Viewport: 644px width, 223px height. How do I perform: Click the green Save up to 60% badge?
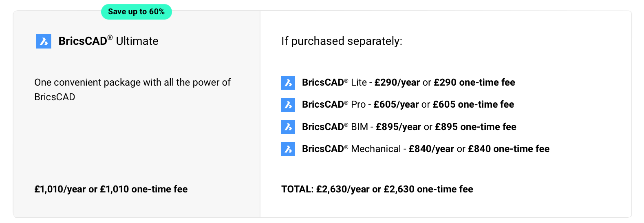[x=136, y=12]
